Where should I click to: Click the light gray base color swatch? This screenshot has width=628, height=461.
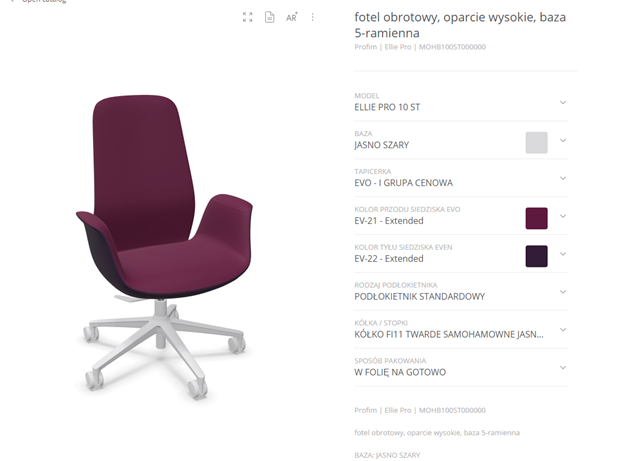tap(536, 143)
